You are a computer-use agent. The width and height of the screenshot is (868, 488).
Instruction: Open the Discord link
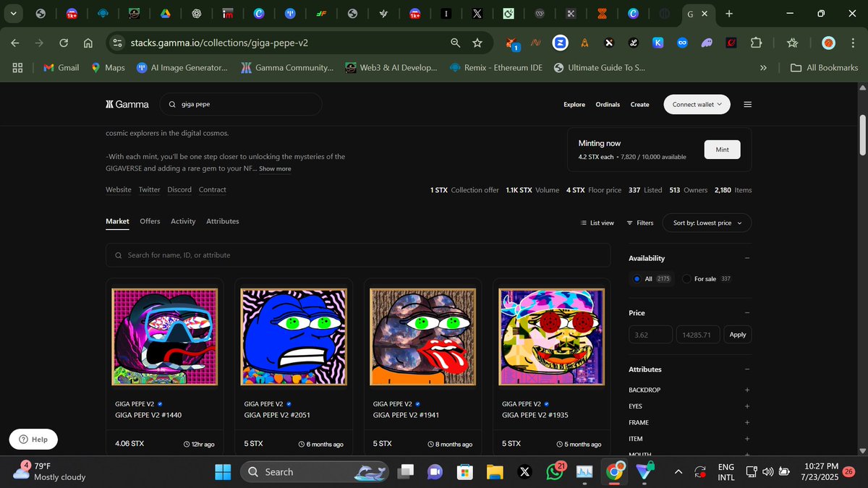click(179, 189)
